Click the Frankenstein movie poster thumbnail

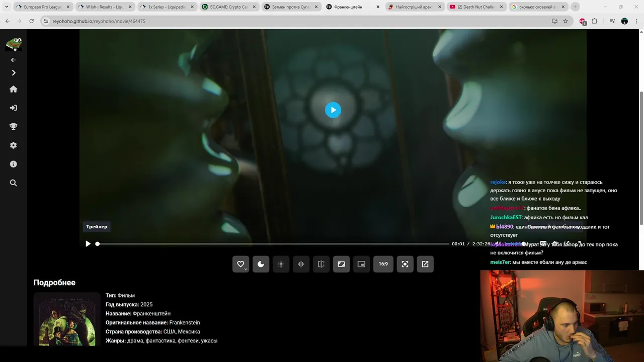click(67, 320)
